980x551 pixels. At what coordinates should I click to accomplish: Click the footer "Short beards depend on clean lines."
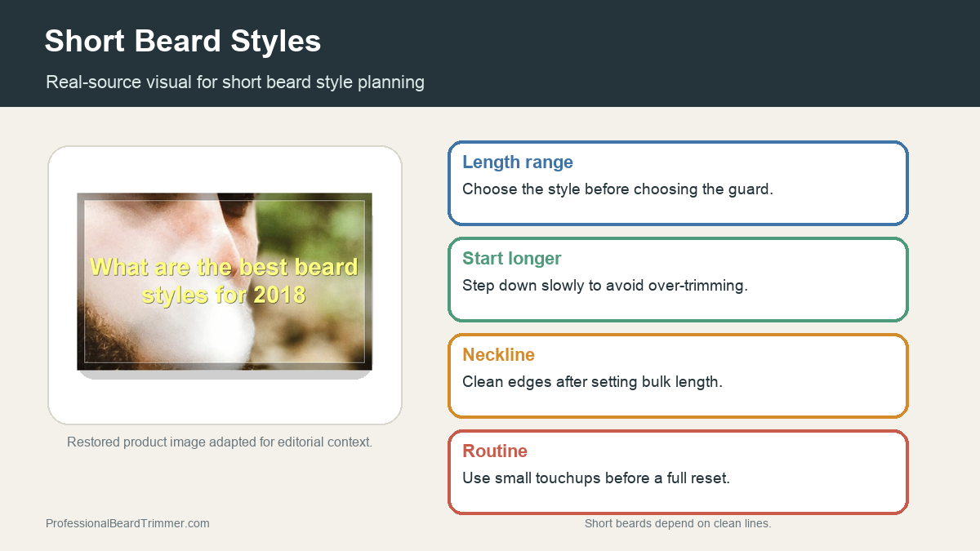[678, 523]
